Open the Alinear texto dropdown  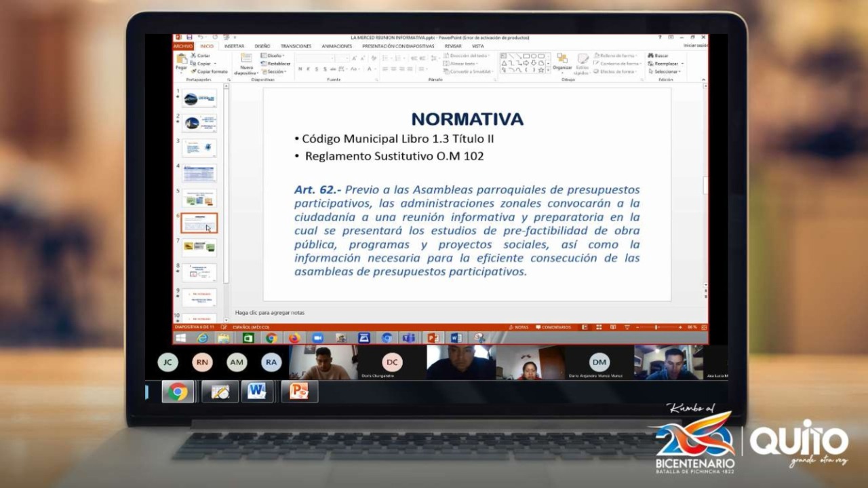click(x=461, y=63)
